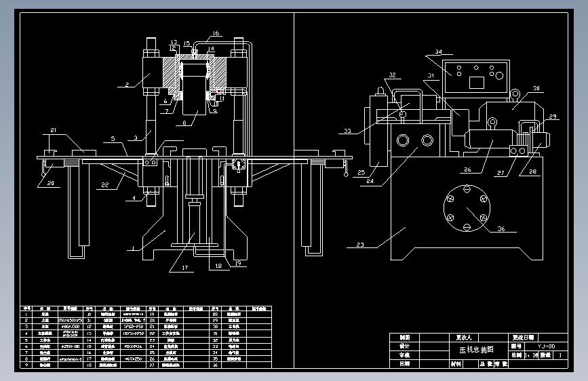
Task: Click part callout 2 beside the upper beam
Action: tap(127, 84)
